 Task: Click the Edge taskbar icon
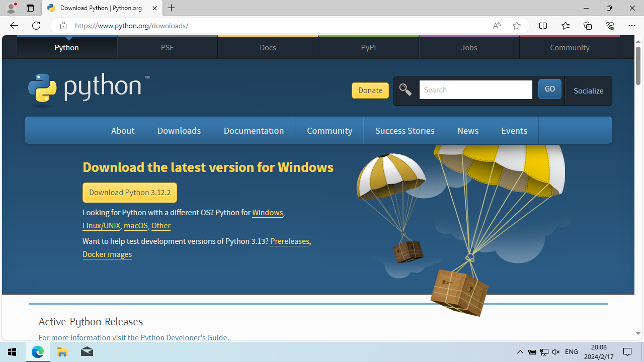coord(38,352)
